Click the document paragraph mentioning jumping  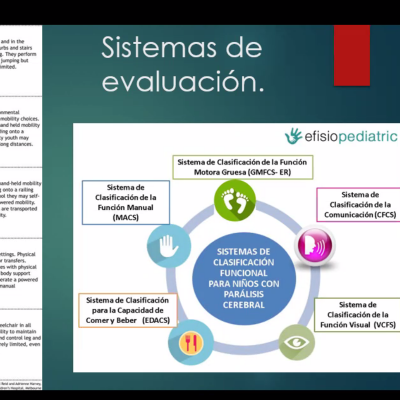click(x=18, y=54)
